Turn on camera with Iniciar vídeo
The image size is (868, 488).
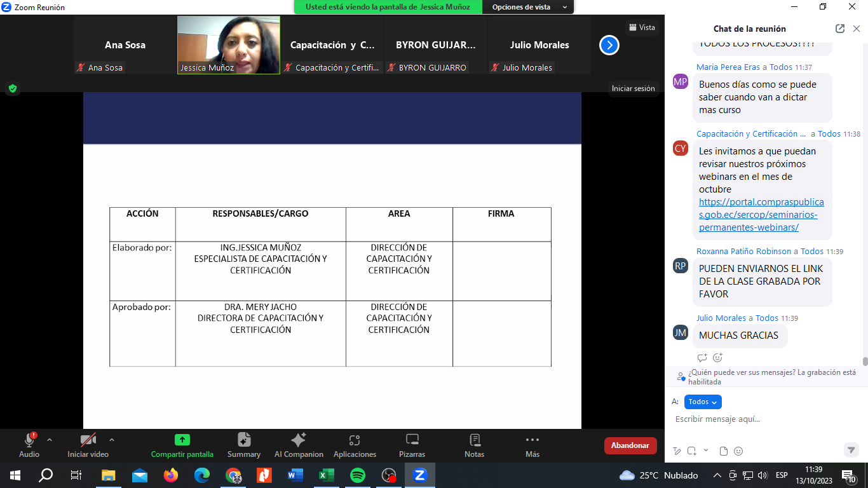88,445
